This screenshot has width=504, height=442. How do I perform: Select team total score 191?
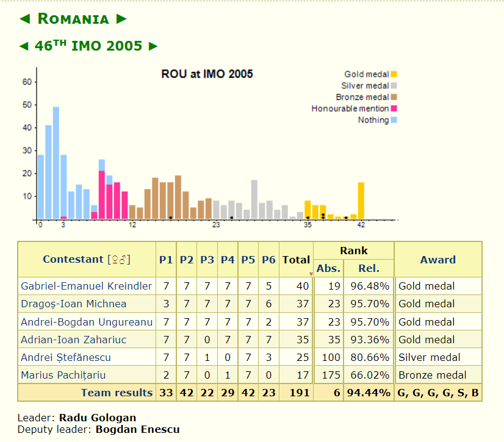[x=300, y=393]
